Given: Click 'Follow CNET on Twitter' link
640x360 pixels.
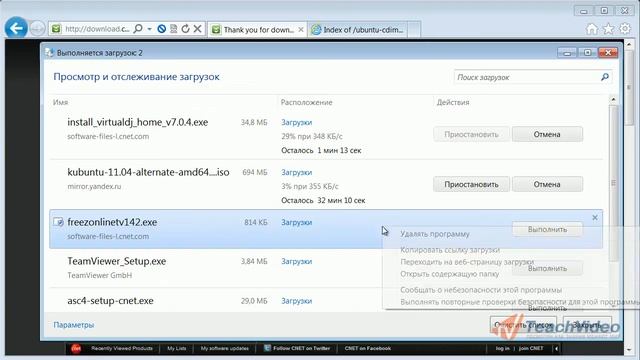Looking at the screenshot, I should [x=301, y=349].
